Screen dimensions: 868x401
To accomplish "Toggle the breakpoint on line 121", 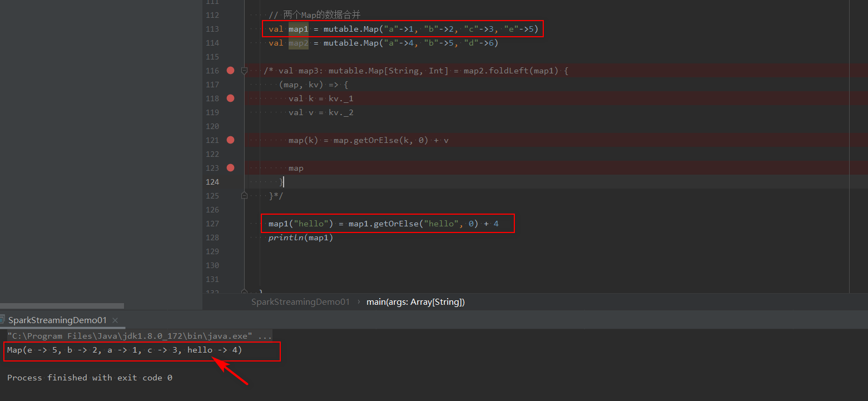I will tap(230, 140).
